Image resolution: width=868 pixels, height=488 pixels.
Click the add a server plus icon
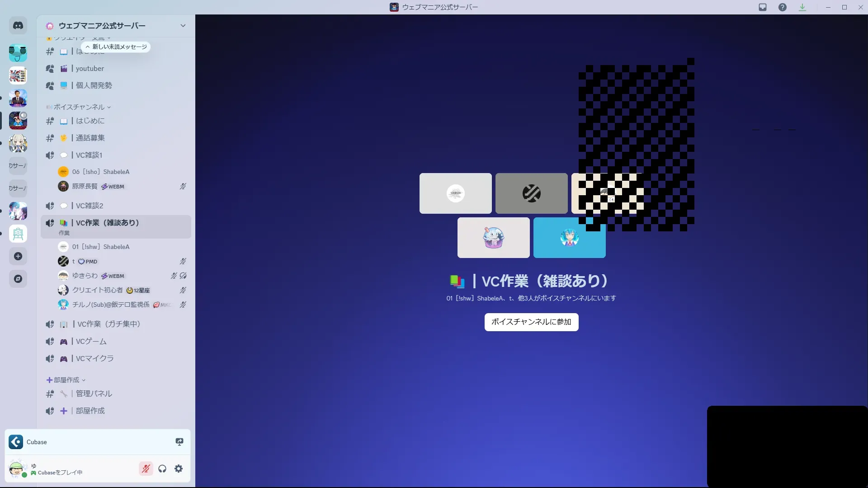tap(18, 256)
